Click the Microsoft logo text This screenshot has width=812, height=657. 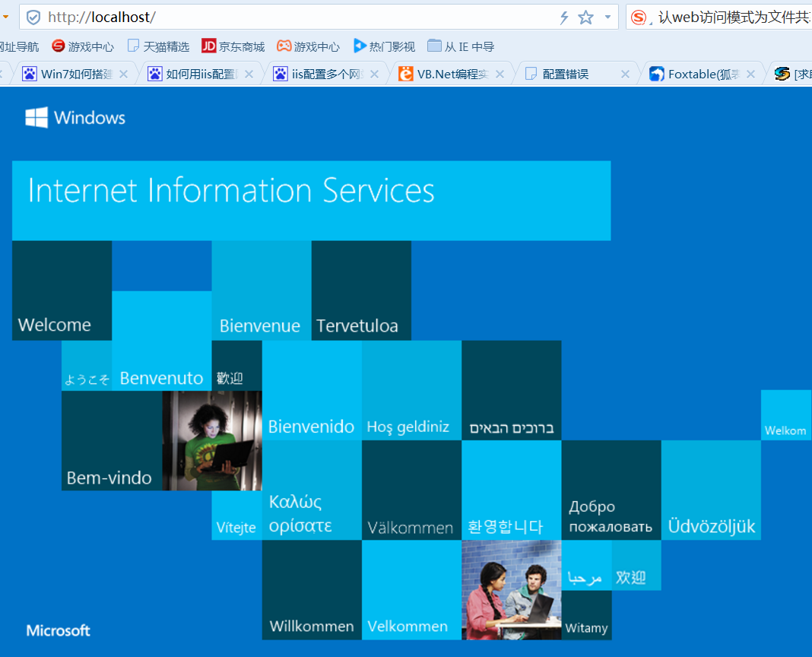click(x=58, y=630)
